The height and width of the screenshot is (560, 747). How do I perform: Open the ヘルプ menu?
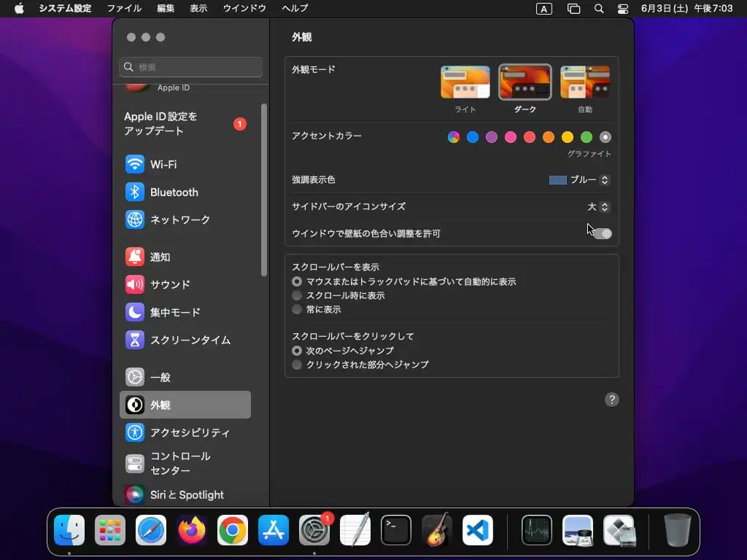(x=295, y=9)
